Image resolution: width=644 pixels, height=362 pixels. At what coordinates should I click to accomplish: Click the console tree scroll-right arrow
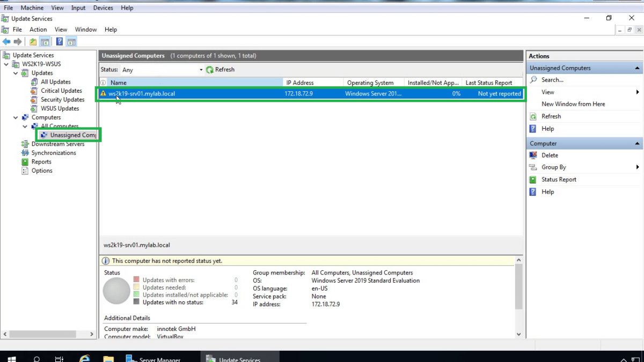tap(91, 334)
